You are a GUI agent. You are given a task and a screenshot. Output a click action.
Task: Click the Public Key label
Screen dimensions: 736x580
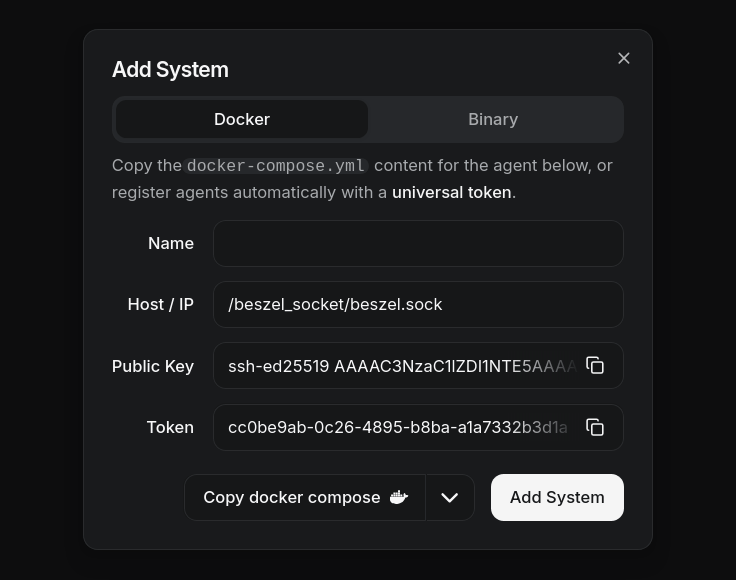click(x=153, y=366)
